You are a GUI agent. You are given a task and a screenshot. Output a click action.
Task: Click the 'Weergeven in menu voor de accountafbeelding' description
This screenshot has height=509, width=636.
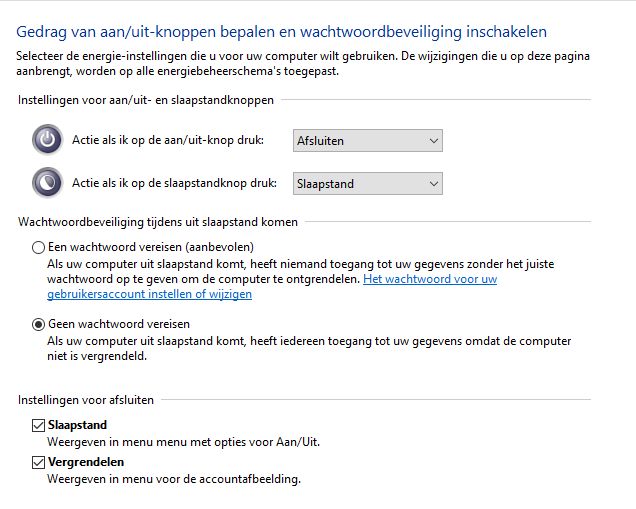click(174, 479)
